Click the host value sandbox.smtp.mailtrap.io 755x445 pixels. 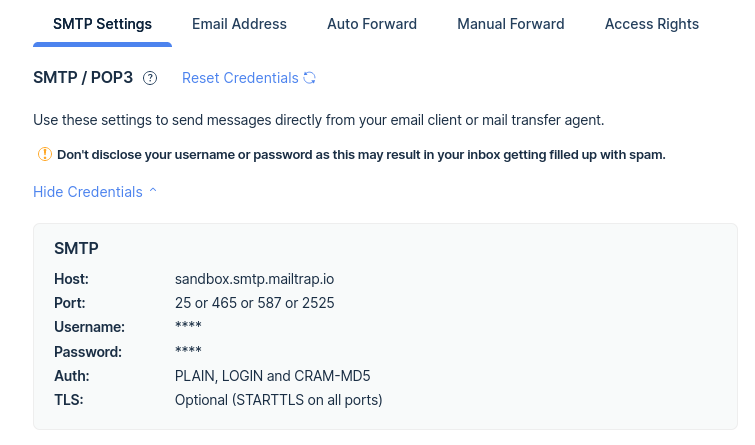pos(254,279)
